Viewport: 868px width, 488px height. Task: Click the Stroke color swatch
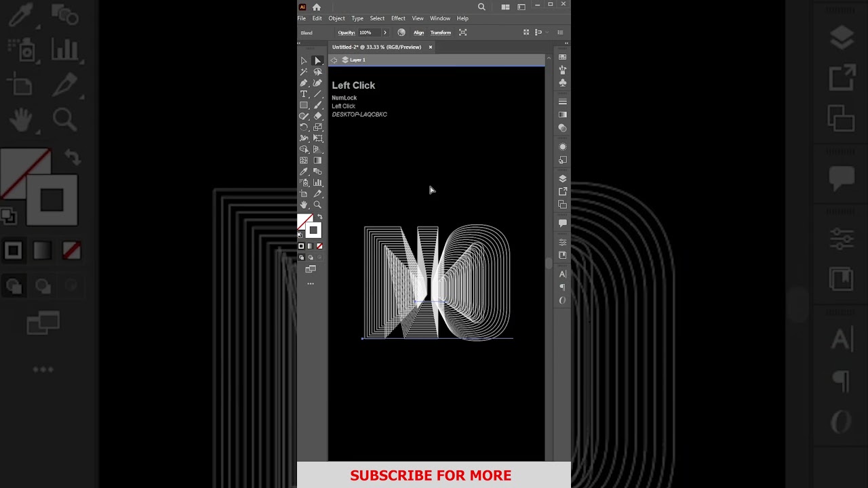coord(313,230)
